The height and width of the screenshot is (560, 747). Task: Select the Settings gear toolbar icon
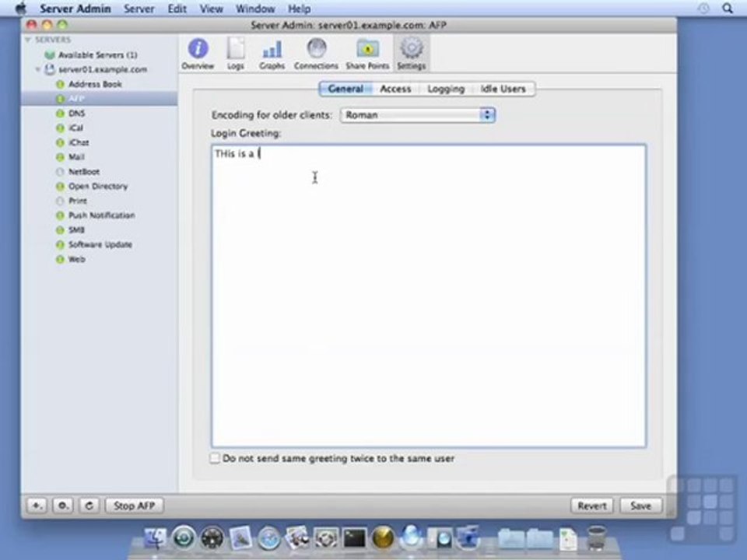click(x=411, y=54)
